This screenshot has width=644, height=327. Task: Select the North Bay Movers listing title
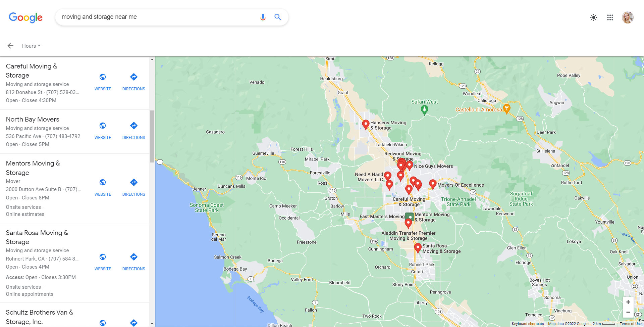click(x=33, y=119)
